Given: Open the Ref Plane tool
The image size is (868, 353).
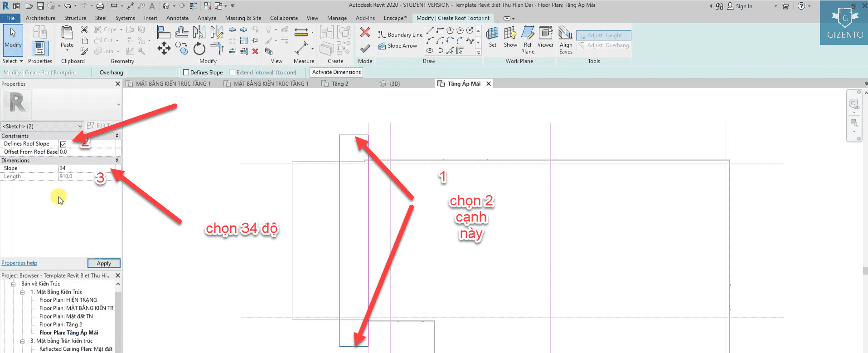Looking at the screenshot, I should pyautogui.click(x=528, y=39).
